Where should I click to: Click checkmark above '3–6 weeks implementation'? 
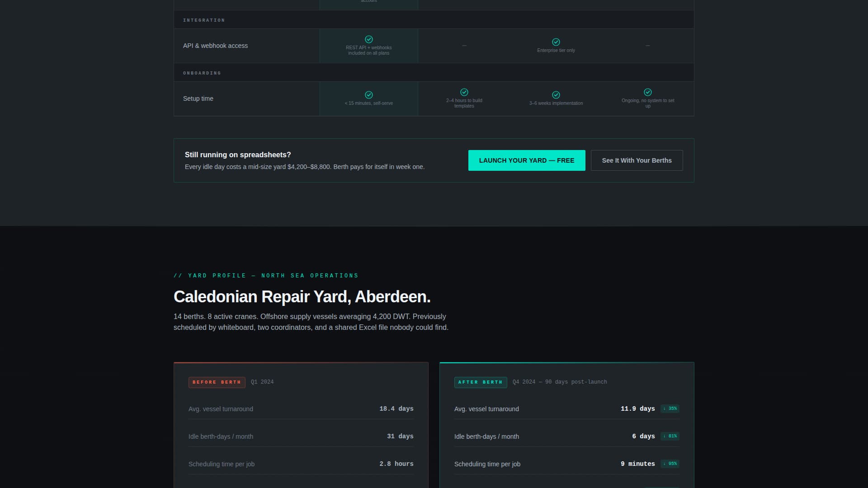[x=556, y=95]
